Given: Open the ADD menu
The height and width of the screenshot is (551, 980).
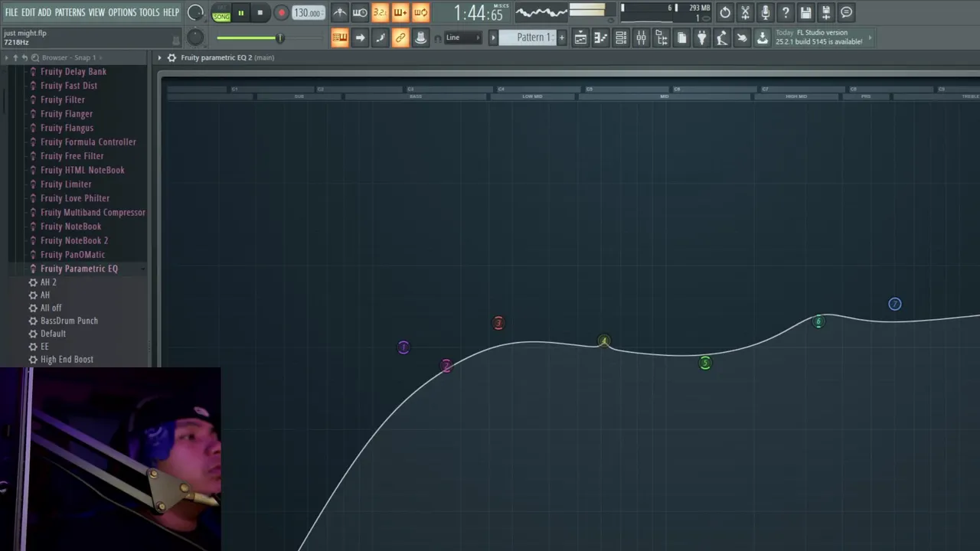Looking at the screenshot, I should [x=44, y=12].
